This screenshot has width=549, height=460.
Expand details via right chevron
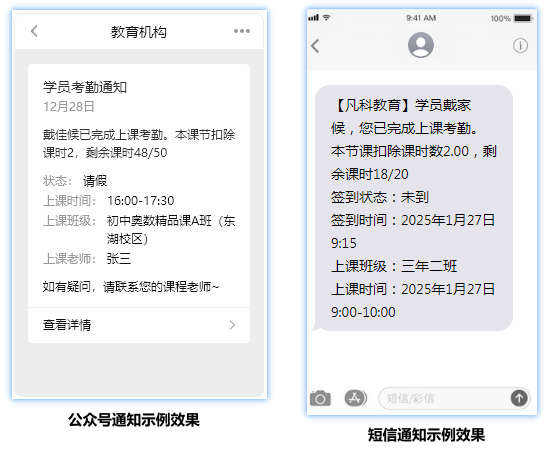pyautogui.click(x=232, y=325)
